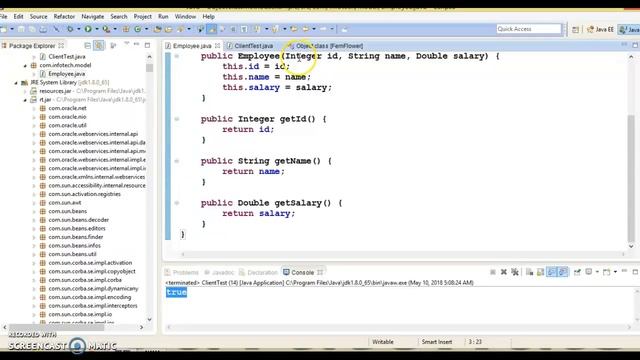640x360 pixels.
Task: Switch to the Problems tab
Action: [x=182, y=272]
